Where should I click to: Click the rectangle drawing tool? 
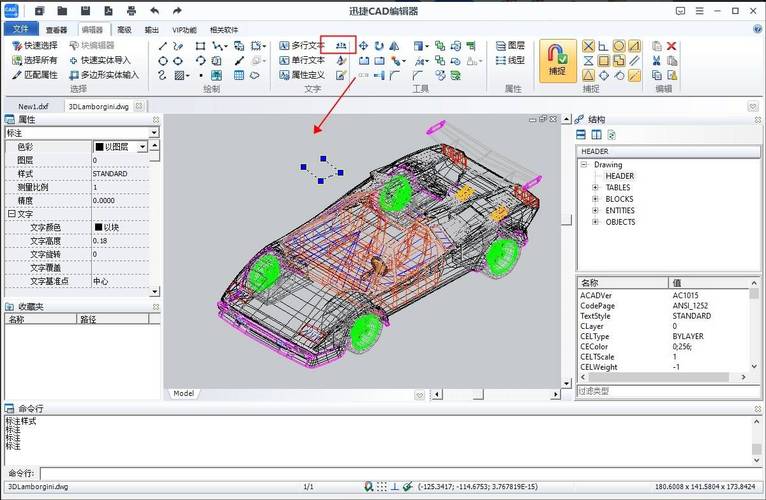pos(200,46)
